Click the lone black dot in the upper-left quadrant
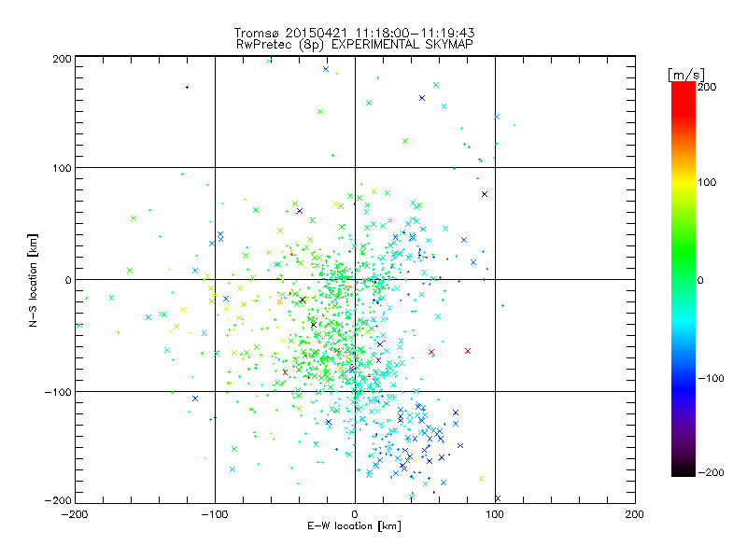Viewport: 747px width, 560px height. [x=188, y=87]
